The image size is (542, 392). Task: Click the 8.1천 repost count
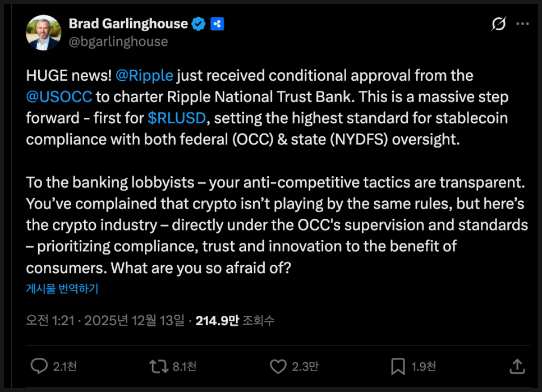184,367
